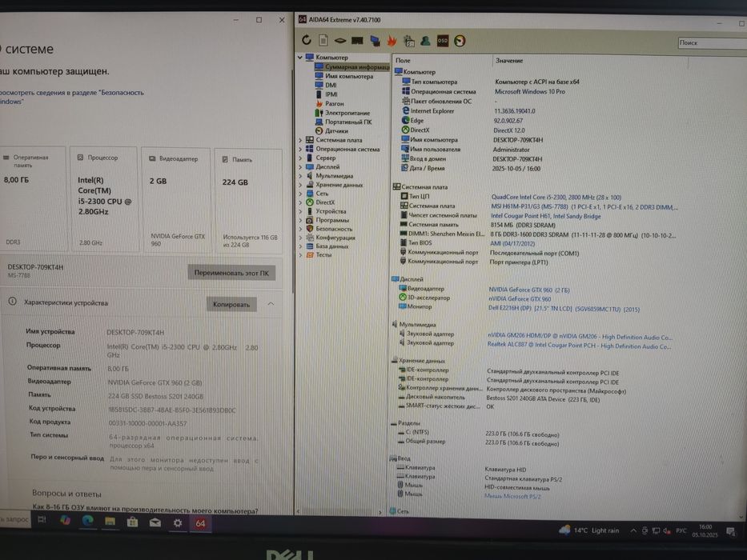The width and height of the screenshot is (747, 560).
Task: Expand the Операционная система tree node
Action: (x=300, y=149)
